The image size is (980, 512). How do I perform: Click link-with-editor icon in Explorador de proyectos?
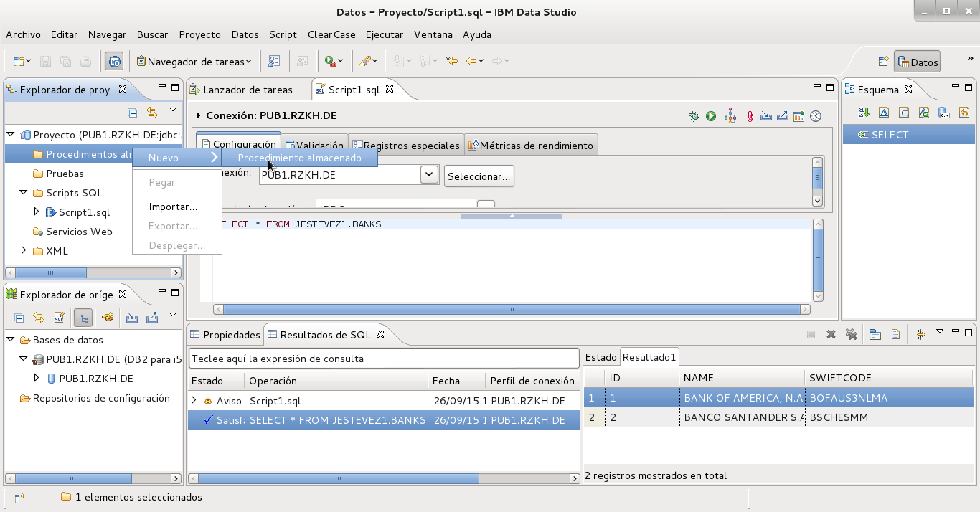(x=152, y=113)
